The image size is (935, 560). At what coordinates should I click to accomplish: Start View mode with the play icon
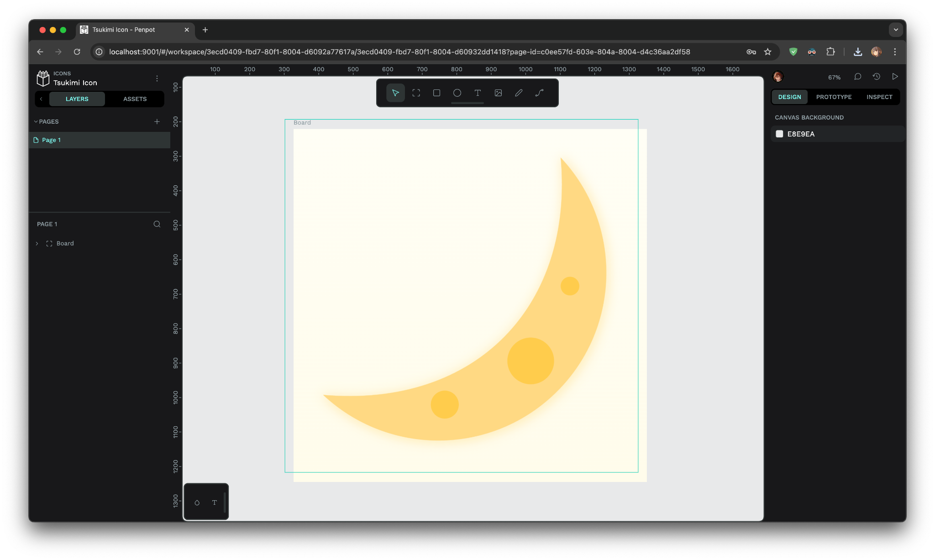894,76
